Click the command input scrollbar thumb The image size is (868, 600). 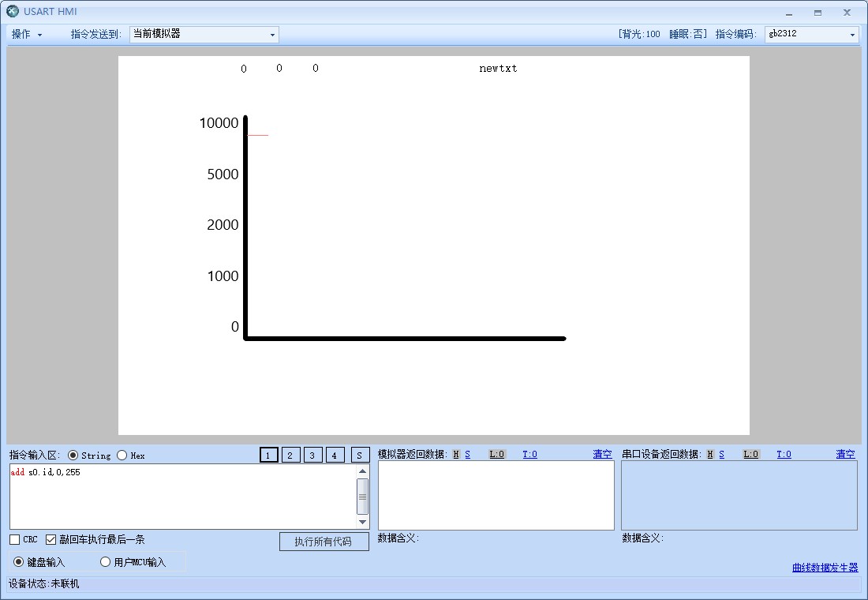click(362, 496)
